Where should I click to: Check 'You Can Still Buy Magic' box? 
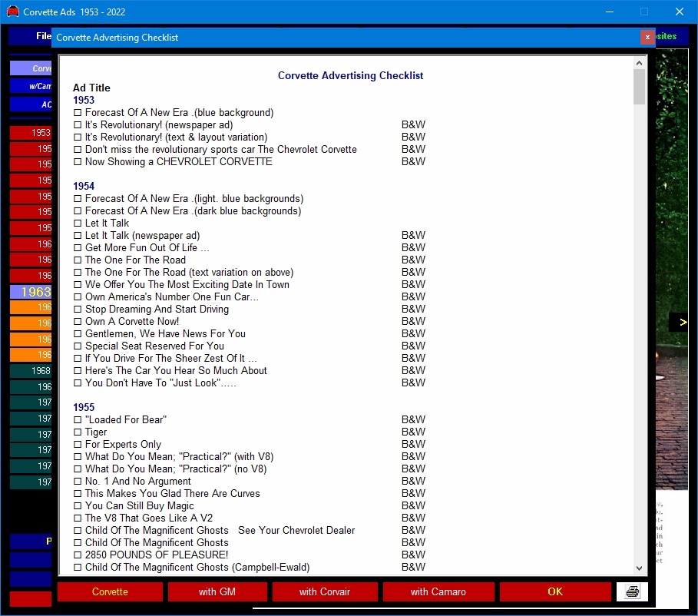[78, 506]
